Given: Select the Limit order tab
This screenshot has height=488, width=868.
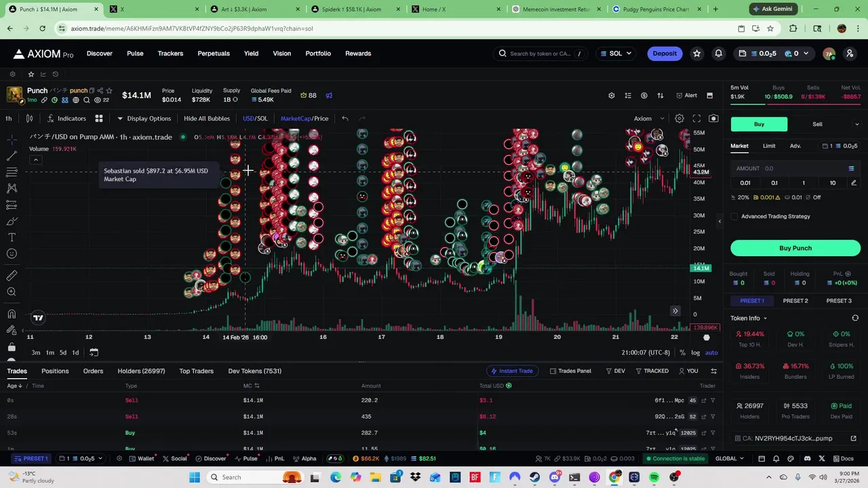Looking at the screenshot, I should pos(769,146).
